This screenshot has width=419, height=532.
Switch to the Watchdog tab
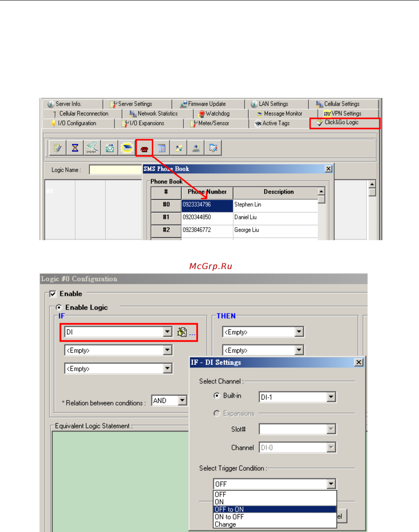tap(221, 114)
